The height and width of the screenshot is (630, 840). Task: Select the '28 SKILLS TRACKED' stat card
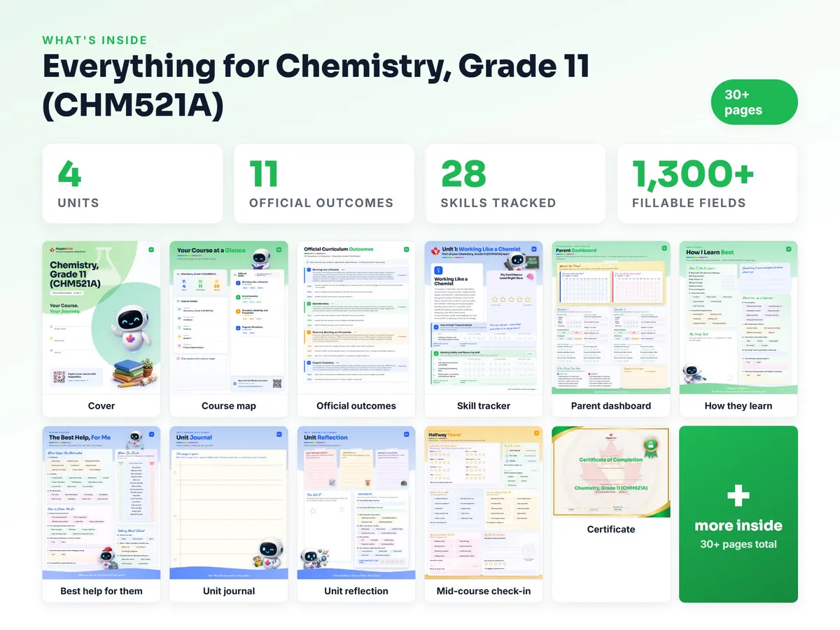tap(515, 183)
